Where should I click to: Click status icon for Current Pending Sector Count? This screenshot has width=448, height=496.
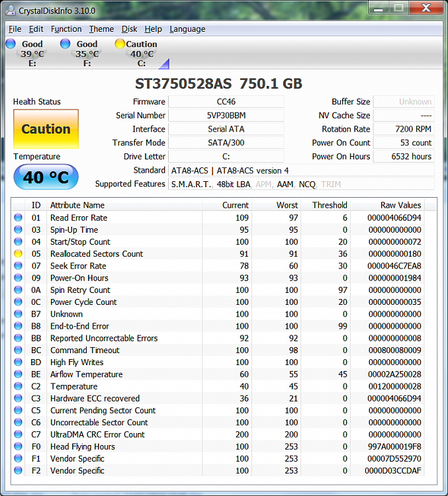coord(18,410)
